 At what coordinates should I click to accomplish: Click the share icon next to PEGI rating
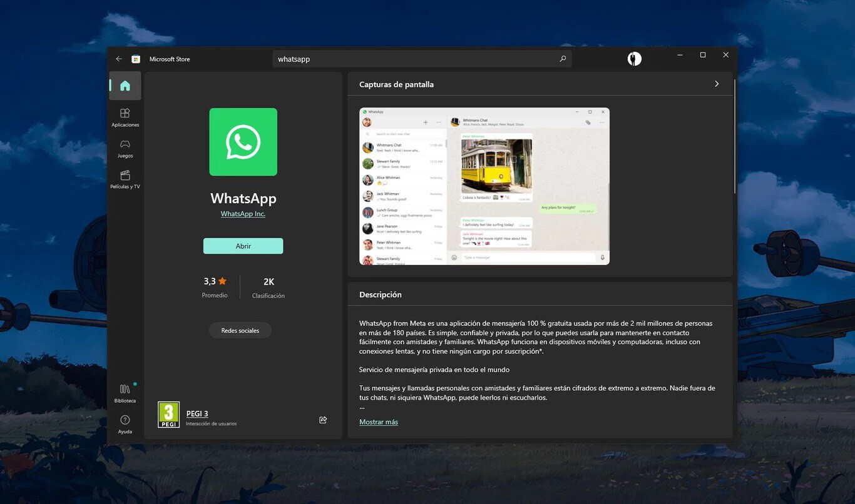(x=322, y=420)
